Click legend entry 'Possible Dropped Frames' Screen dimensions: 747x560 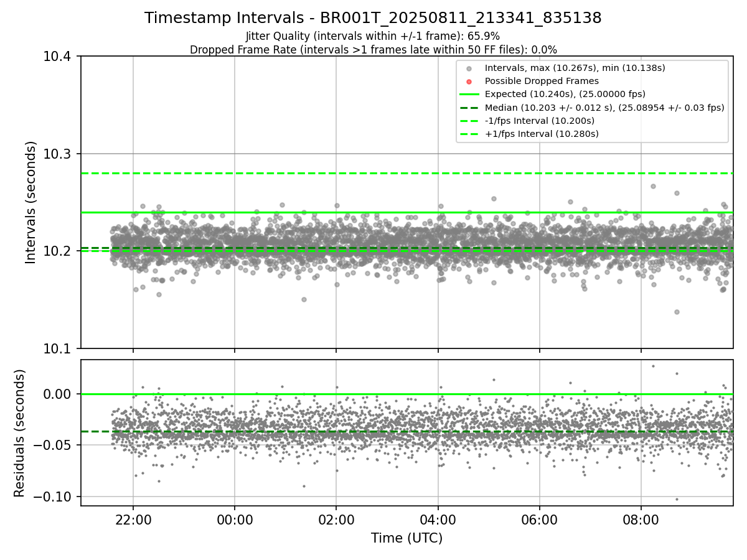click(x=542, y=81)
